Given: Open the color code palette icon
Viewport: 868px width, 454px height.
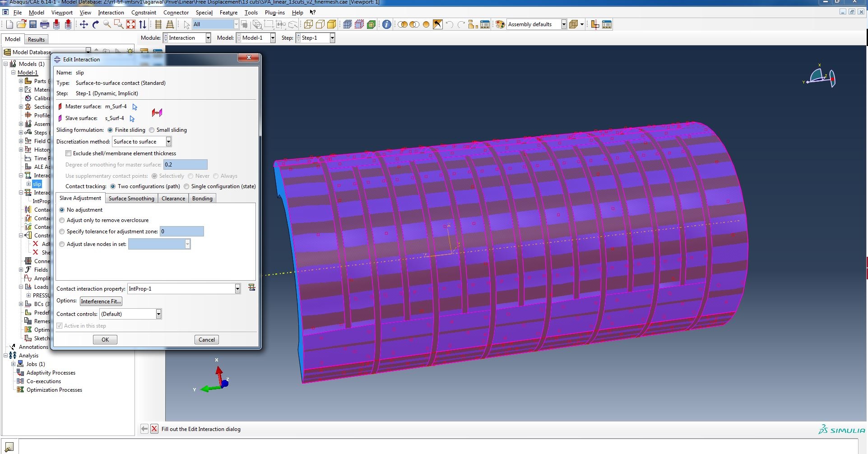Looking at the screenshot, I should click(x=500, y=24).
